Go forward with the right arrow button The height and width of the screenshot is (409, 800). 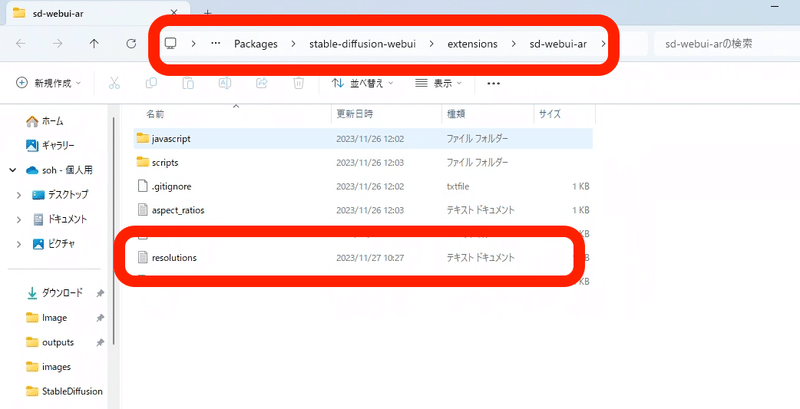coord(58,44)
